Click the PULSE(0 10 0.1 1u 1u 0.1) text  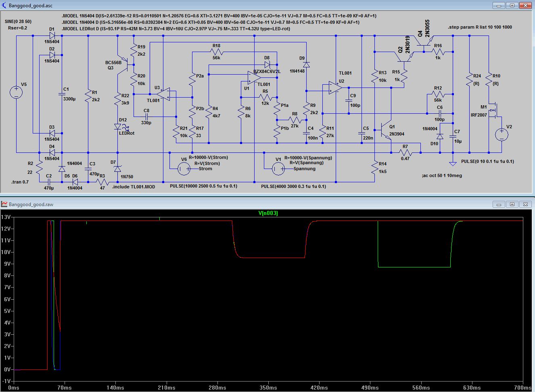click(488, 161)
